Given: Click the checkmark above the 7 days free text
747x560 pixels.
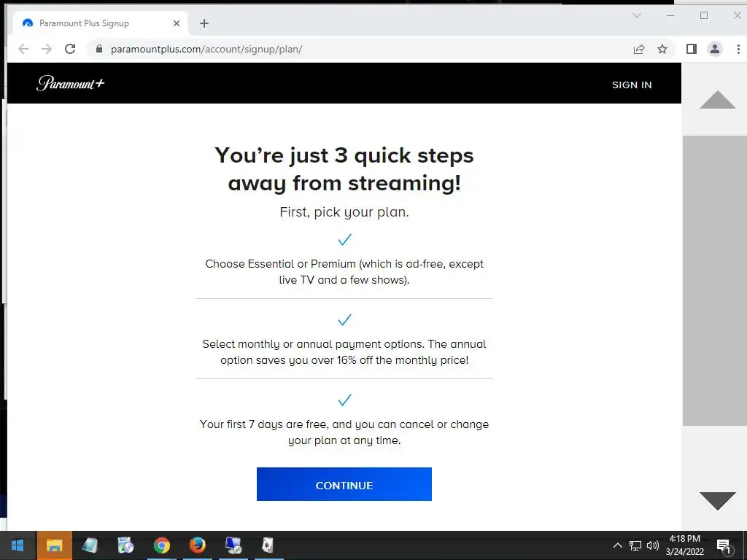Looking at the screenshot, I should [x=344, y=400].
